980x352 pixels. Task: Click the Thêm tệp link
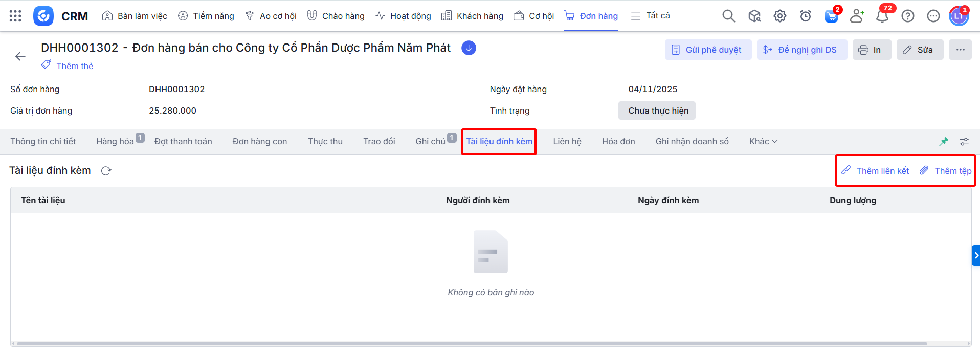tap(946, 171)
